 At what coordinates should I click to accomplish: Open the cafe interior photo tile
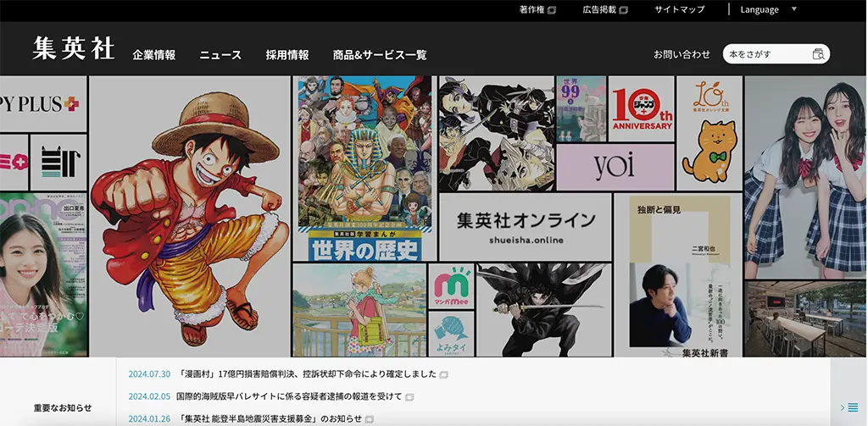[806, 318]
